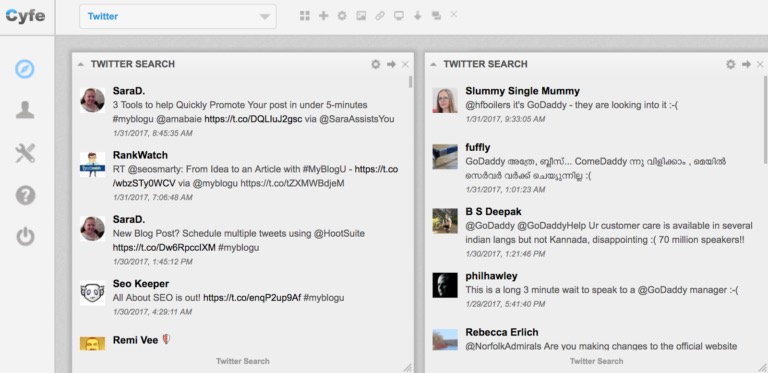The image size is (768, 373).
Task: Open settings gear of right Twitter Search widget
Action: [730, 64]
